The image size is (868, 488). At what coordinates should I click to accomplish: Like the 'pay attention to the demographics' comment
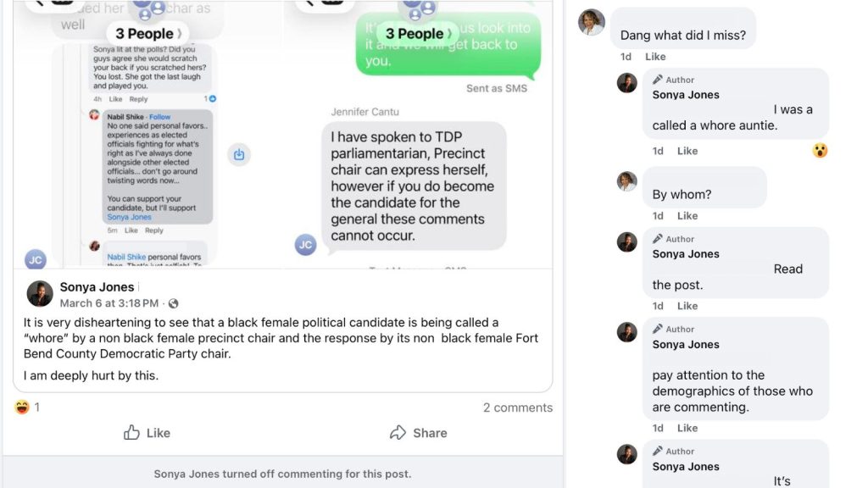687,428
